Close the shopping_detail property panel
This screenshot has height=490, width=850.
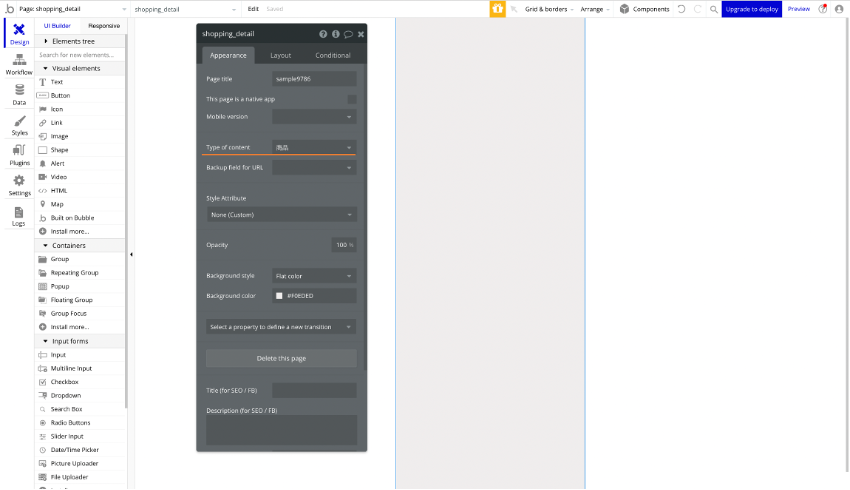click(x=360, y=34)
